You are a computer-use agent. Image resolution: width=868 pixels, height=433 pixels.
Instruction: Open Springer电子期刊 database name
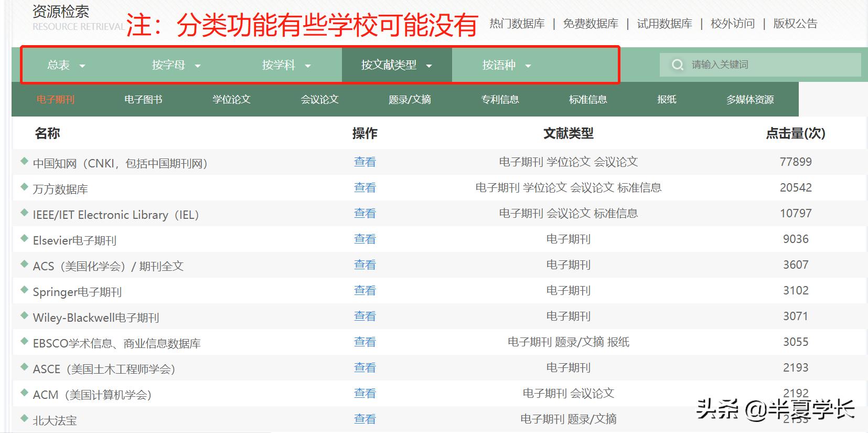[x=77, y=292]
